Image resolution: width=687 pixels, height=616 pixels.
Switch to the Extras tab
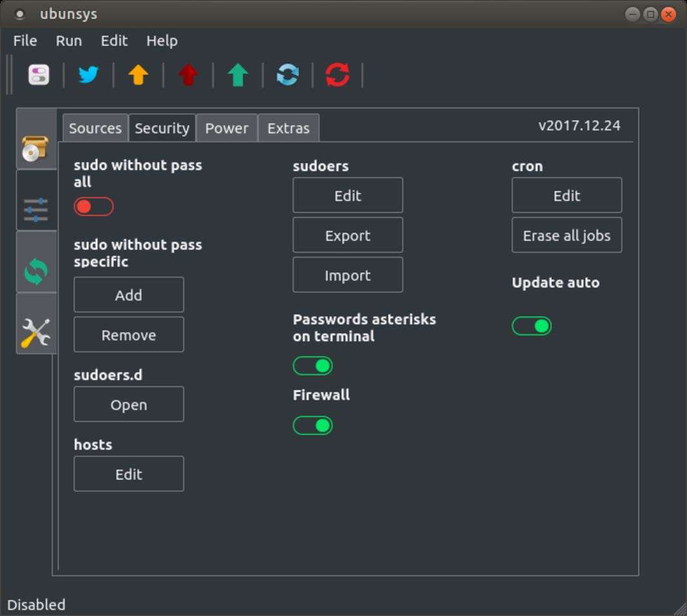(288, 128)
